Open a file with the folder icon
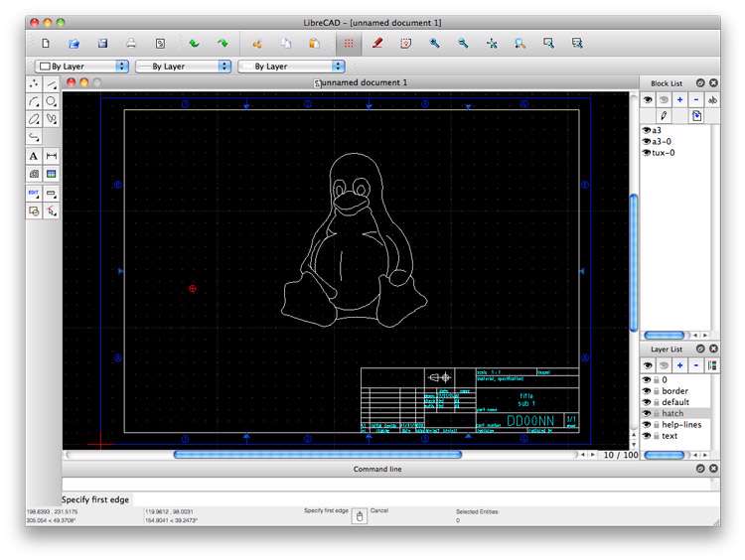The height and width of the screenshot is (560, 745). tap(74, 44)
